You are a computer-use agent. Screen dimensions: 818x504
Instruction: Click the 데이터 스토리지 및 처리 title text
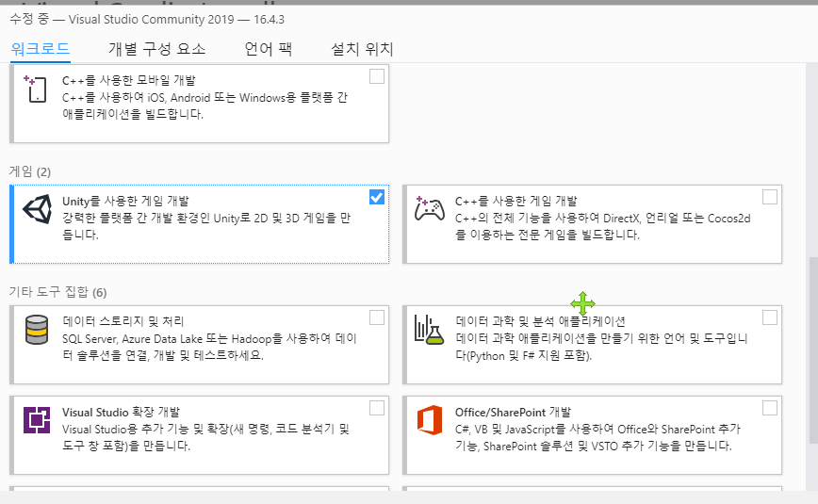tap(123, 321)
